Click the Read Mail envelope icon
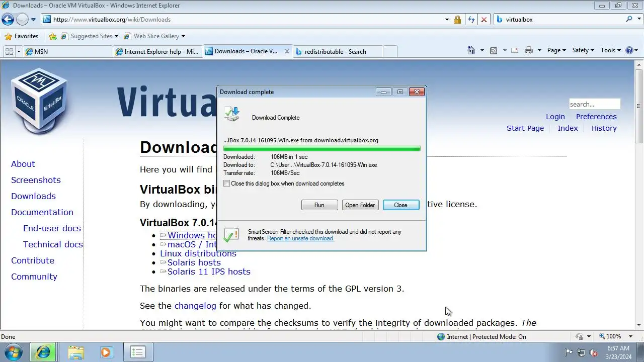 coord(515,50)
